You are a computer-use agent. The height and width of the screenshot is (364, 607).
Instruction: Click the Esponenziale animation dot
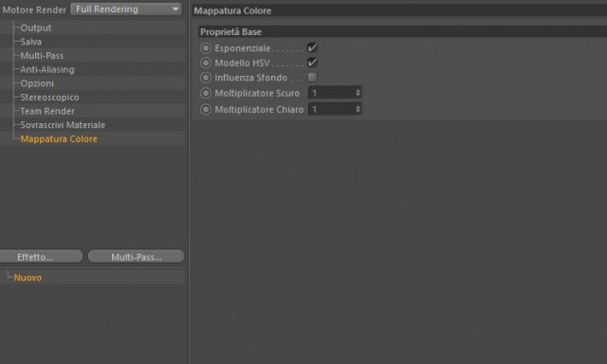tap(206, 48)
